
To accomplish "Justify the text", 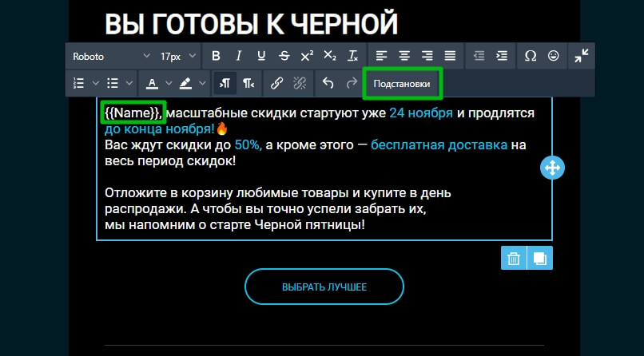I will tap(450, 56).
